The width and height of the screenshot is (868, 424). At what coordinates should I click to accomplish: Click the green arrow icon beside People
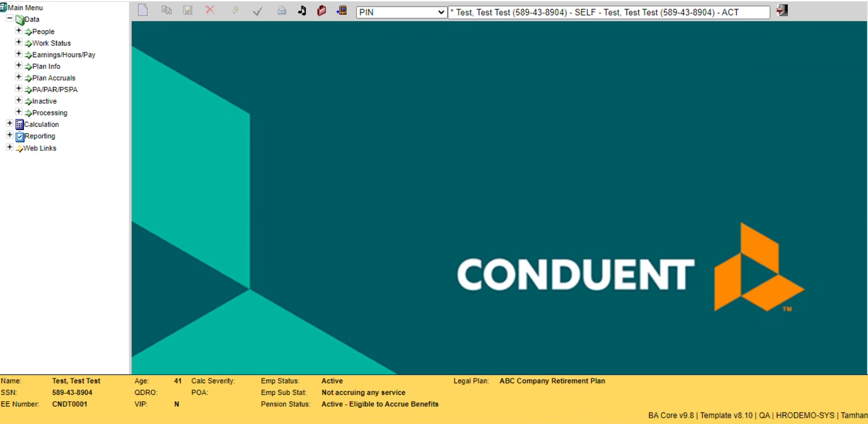coord(28,32)
